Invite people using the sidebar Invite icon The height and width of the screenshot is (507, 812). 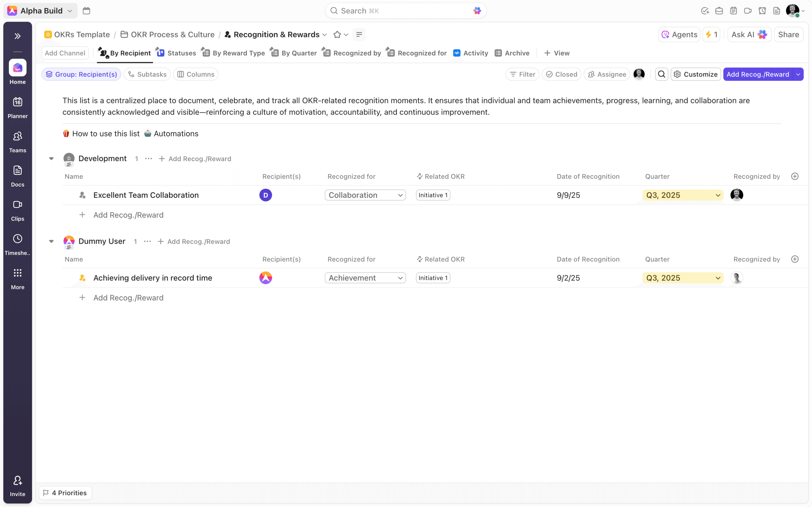17,481
